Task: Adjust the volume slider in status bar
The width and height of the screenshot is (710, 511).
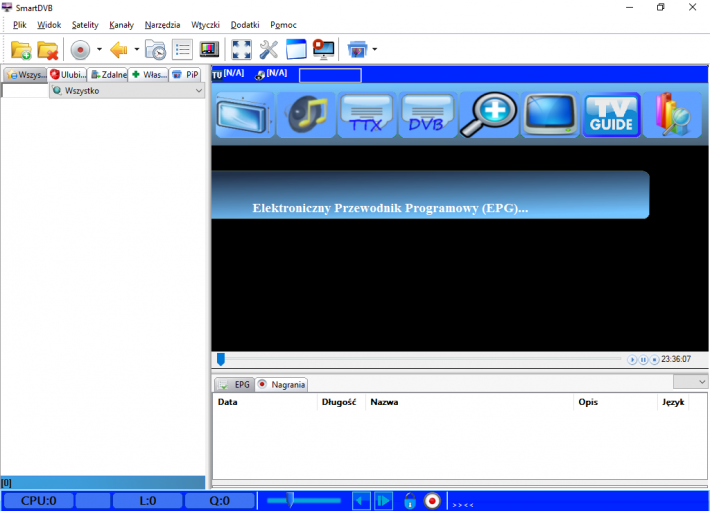Action: coord(303,501)
